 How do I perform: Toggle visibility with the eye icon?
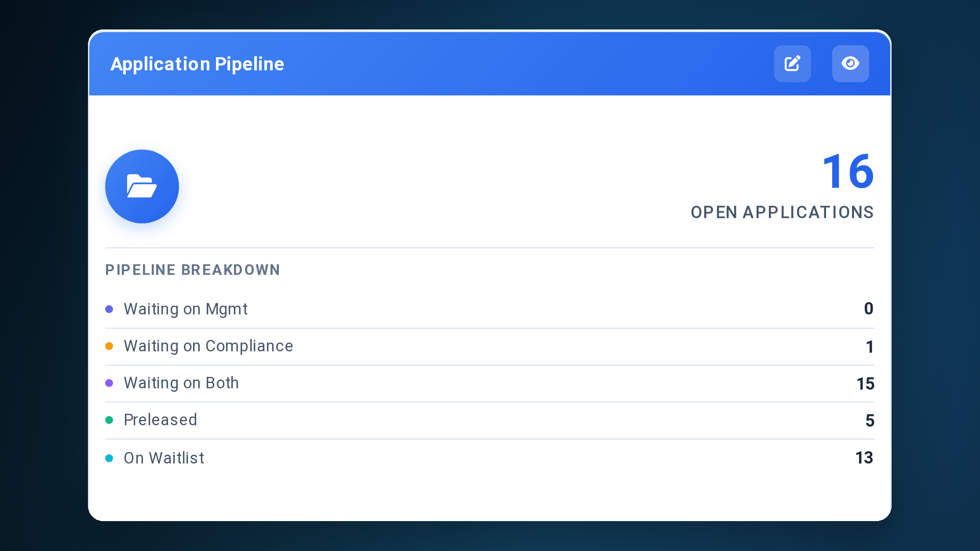coord(850,64)
